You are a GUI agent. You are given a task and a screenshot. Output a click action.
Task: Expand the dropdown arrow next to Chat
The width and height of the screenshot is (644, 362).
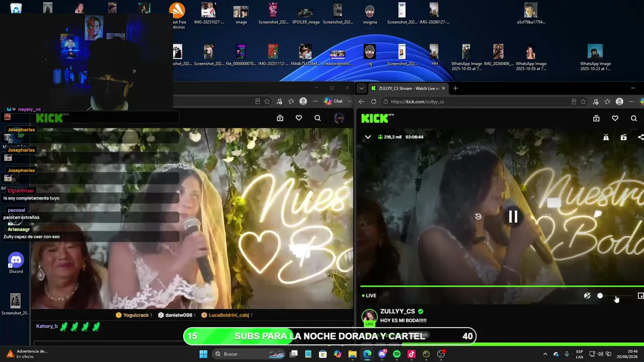click(350, 102)
